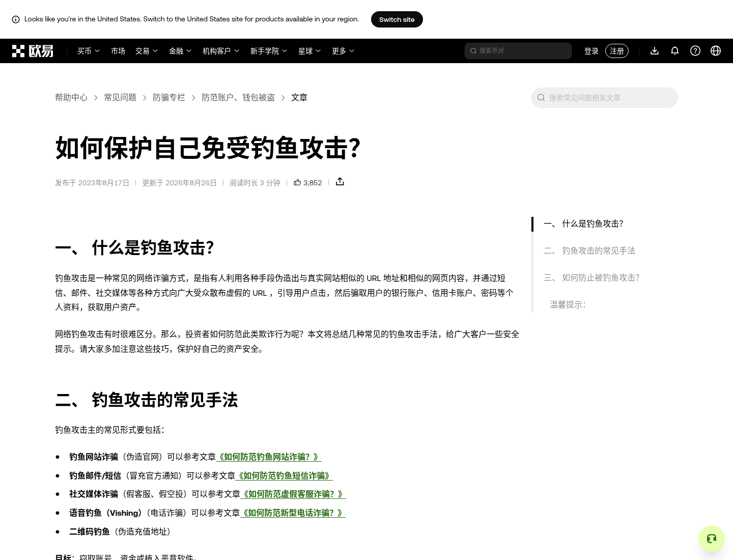Open the language globe icon
Image resolution: width=733 pixels, height=560 pixels.
[716, 51]
